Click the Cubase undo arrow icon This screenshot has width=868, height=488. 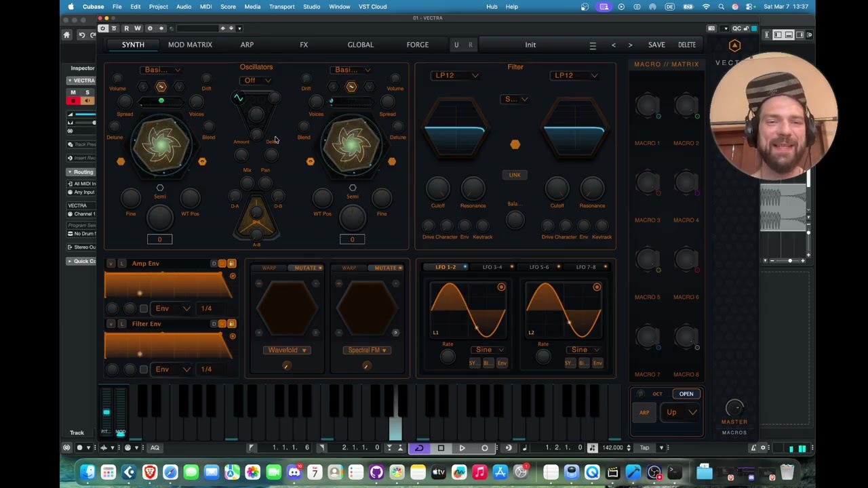tap(81, 35)
